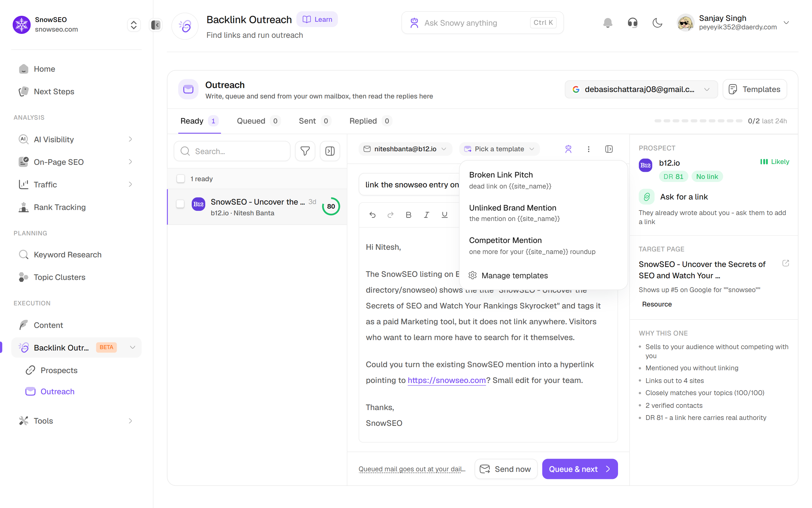Screen dimensions: 812x508
Task: Click the Ask for a link icon
Action: [646, 196]
